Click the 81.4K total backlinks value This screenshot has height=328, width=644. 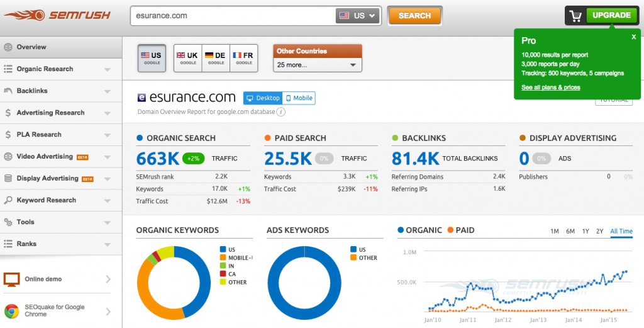[415, 159]
